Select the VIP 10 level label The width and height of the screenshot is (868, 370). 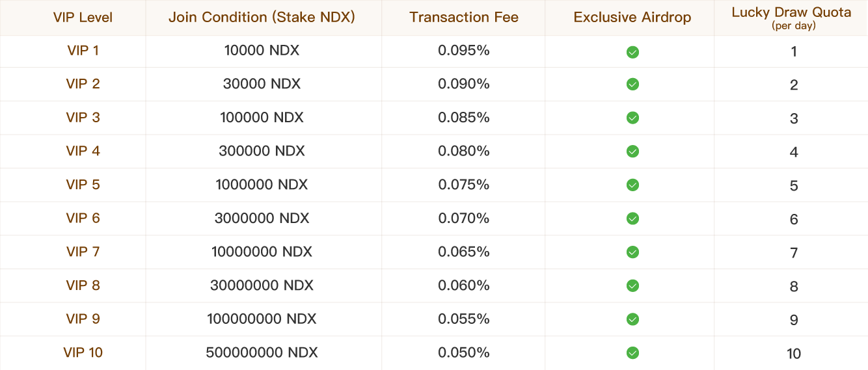point(83,352)
